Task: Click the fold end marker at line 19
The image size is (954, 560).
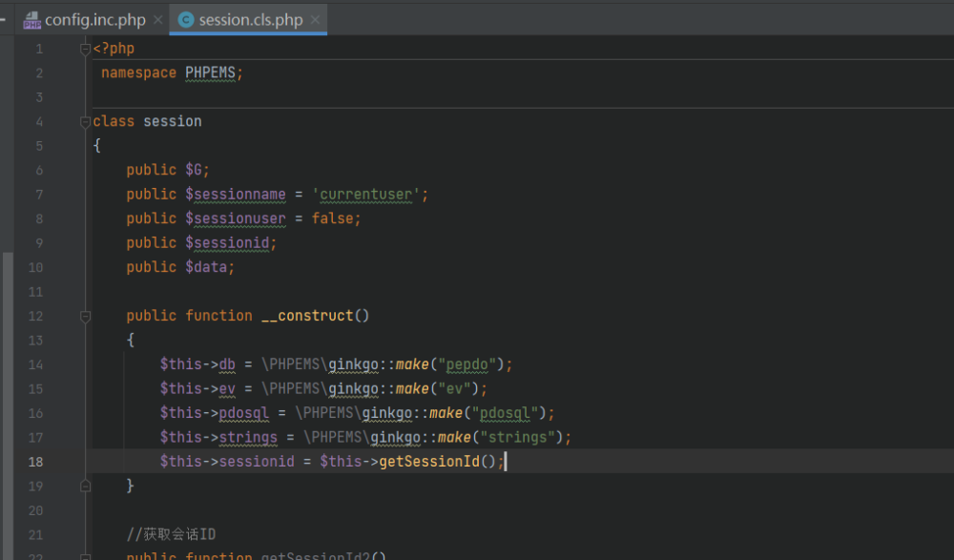Action: pos(85,486)
